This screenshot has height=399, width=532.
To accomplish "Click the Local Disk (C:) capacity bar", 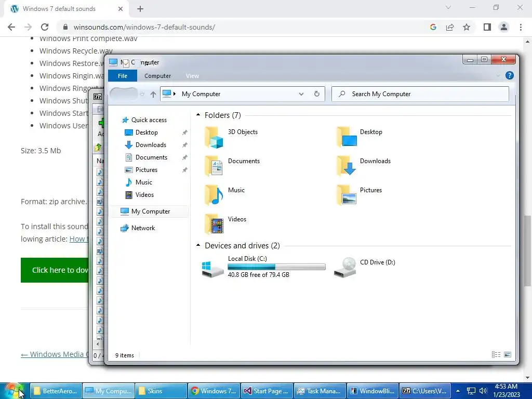I will click(x=276, y=267).
